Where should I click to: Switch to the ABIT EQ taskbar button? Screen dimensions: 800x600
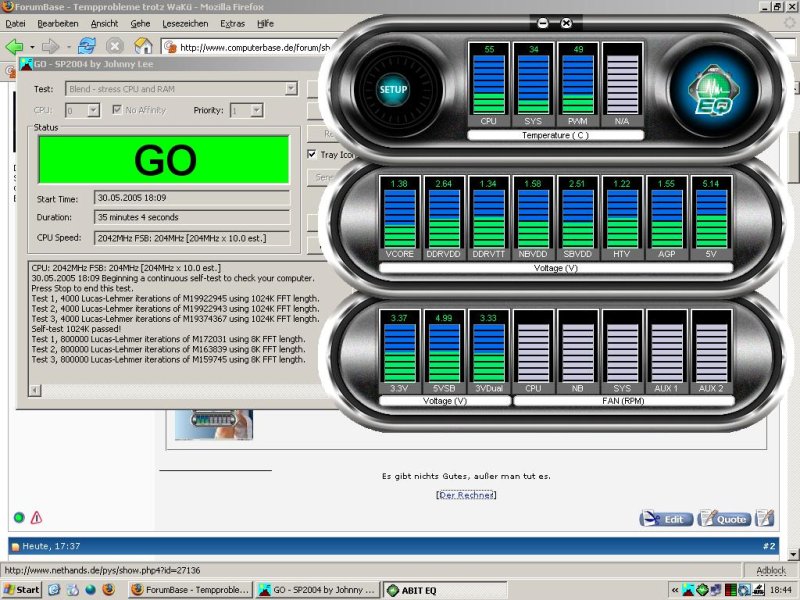click(x=445, y=590)
